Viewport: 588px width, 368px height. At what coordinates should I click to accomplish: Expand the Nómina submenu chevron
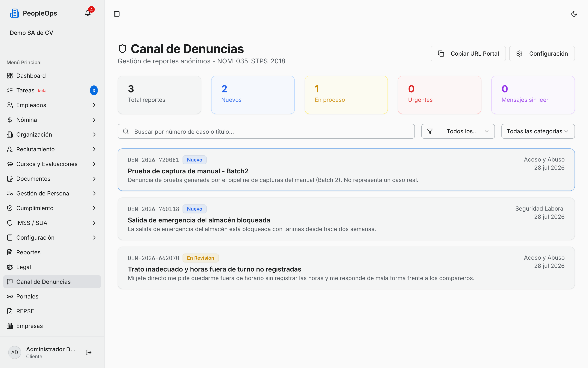pos(94,120)
